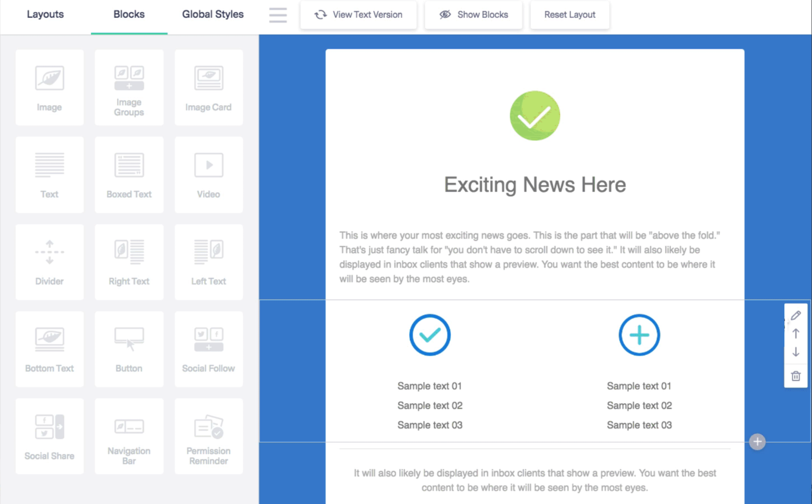The height and width of the screenshot is (504, 812).
Task: Select the 'Exciting News Here' heading
Action: click(x=535, y=185)
